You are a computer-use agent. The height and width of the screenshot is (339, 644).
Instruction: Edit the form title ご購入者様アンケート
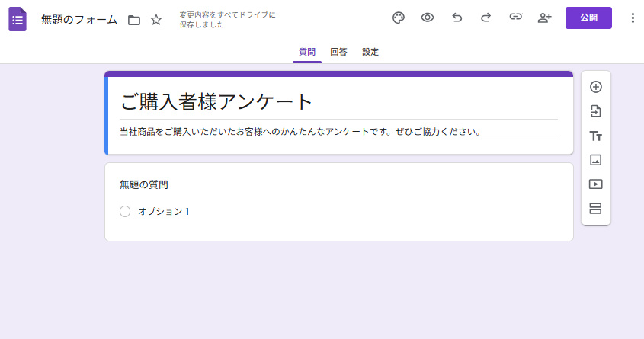pos(217,102)
